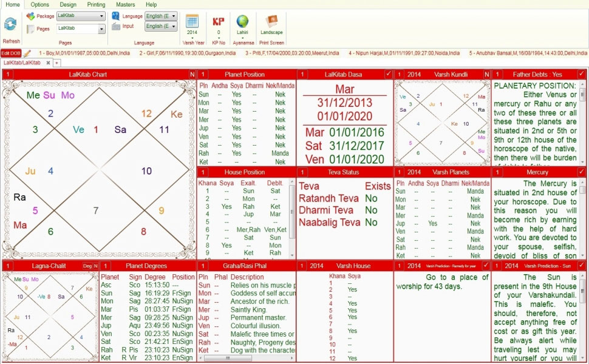Image resolution: width=589 pixels, height=364 pixels.
Task: Click the Varsh Kundli chart thumbnail
Action: click(442, 123)
